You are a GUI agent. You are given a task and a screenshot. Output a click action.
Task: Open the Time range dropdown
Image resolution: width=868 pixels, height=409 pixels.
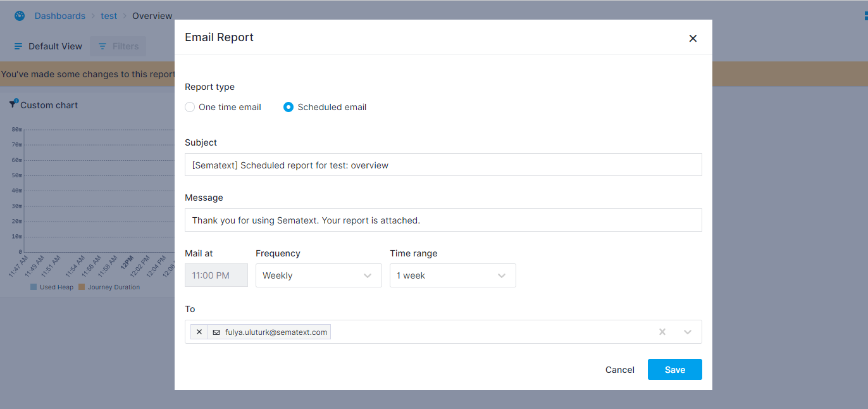453,275
